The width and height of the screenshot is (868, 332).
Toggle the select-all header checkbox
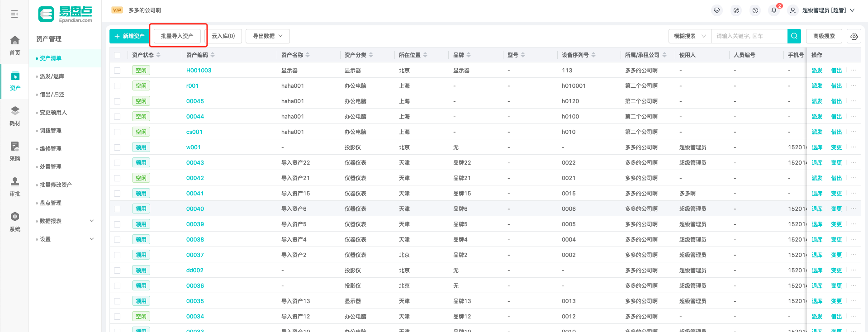click(x=117, y=55)
